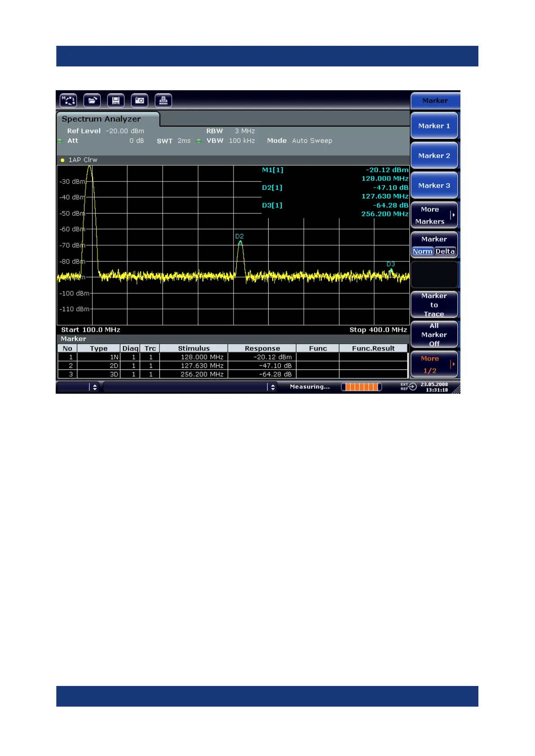Click the measurement mode selection icon
The image size is (535, 756).
click(68, 101)
